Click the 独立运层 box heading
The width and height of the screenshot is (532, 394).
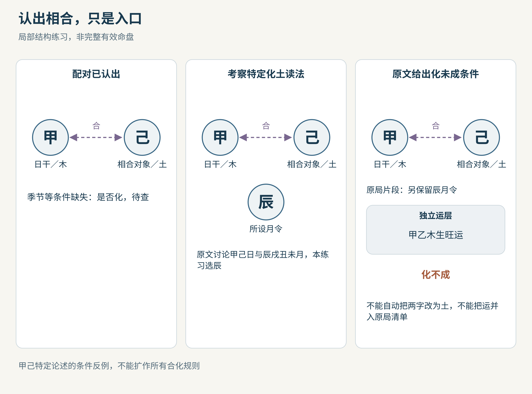click(x=436, y=216)
